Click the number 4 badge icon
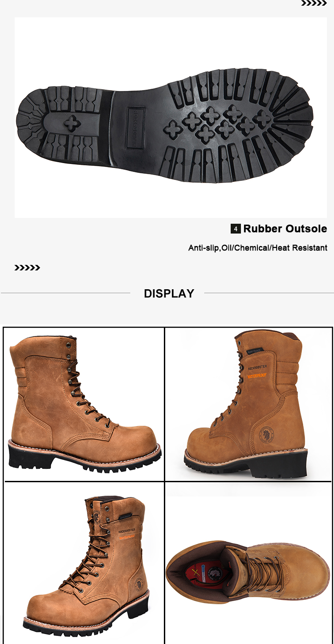Screen dimensions: 334x644 [x=235, y=229]
